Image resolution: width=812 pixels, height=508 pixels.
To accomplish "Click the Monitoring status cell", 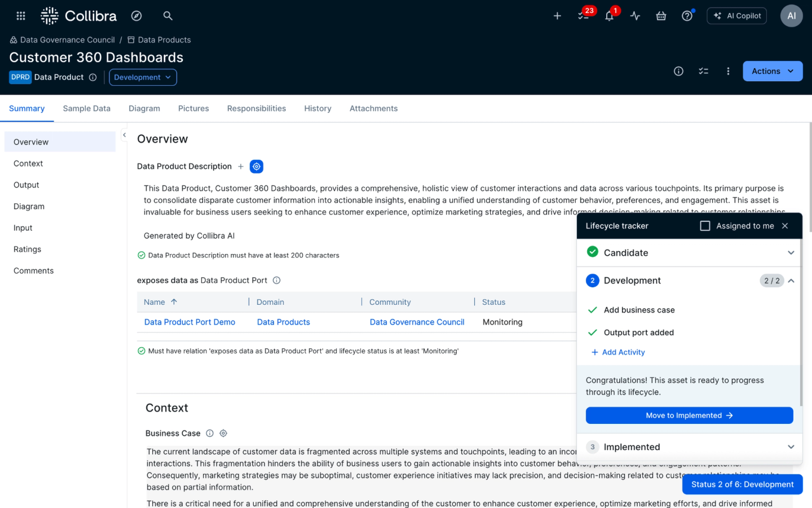I will tap(502, 322).
